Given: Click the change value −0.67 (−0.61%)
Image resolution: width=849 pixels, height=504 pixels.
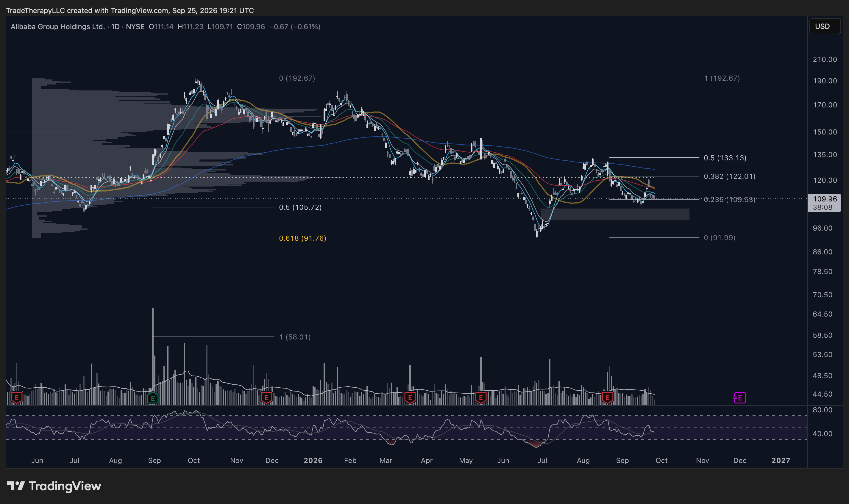Looking at the screenshot, I should (295, 26).
